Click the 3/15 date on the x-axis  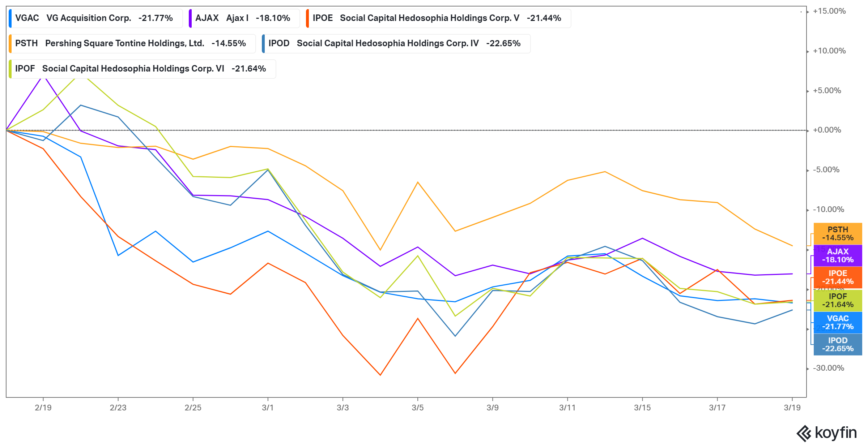[642, 408]
